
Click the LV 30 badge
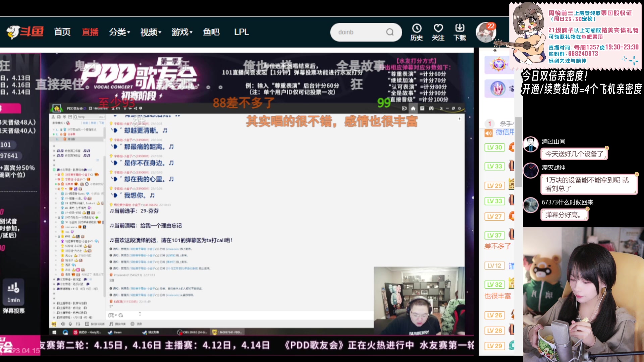point(494,147)
